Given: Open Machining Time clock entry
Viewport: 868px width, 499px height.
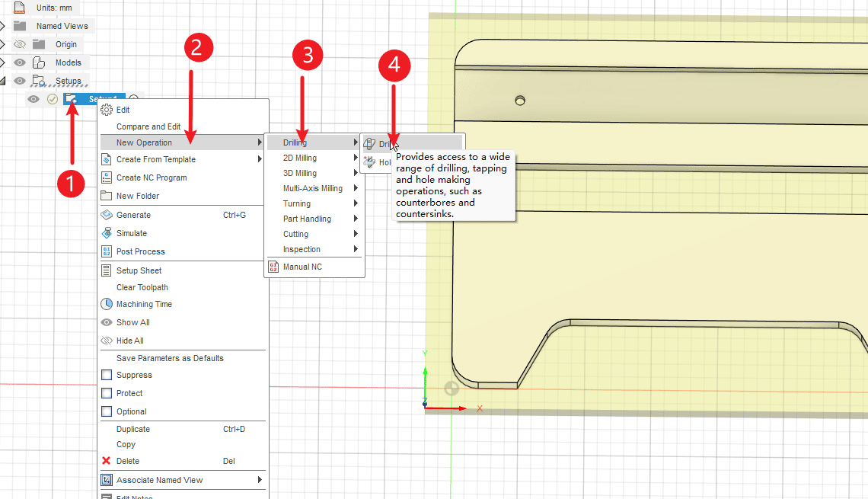Looking at the screenshot, I should [x=144, y=304].
